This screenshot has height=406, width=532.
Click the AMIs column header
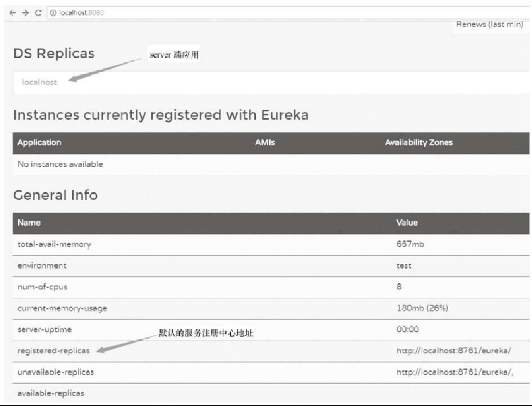[x=265, y=143]
